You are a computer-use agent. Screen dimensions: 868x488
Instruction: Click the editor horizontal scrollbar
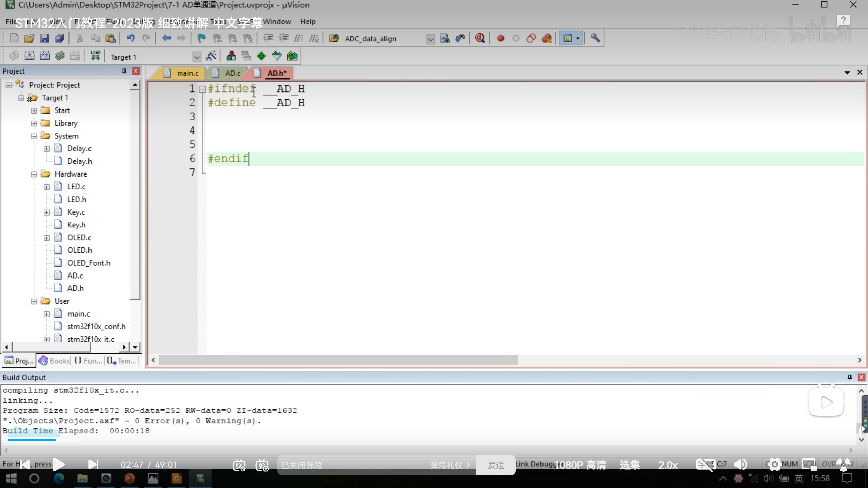click(x=338, y=360)
